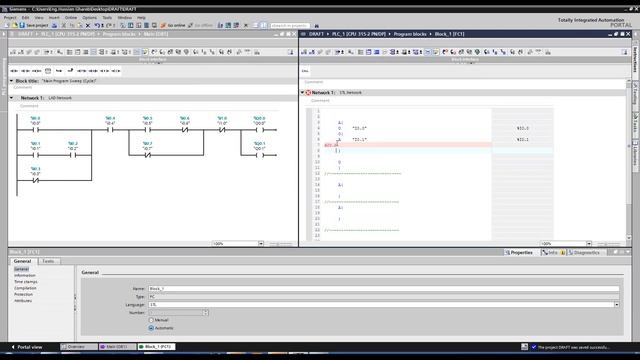This screenshot has width=640, height=360.
Task: Select Time stamps in properties navigation
Action: (26, 282)
